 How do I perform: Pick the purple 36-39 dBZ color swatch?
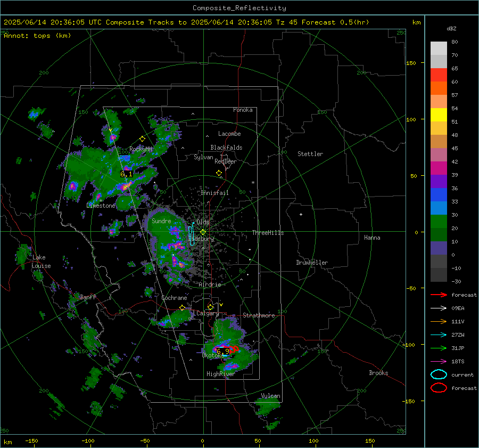coord(439,182)
